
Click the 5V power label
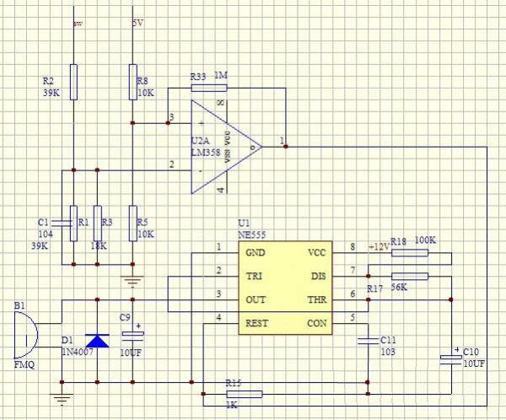[x=137, y=24]
